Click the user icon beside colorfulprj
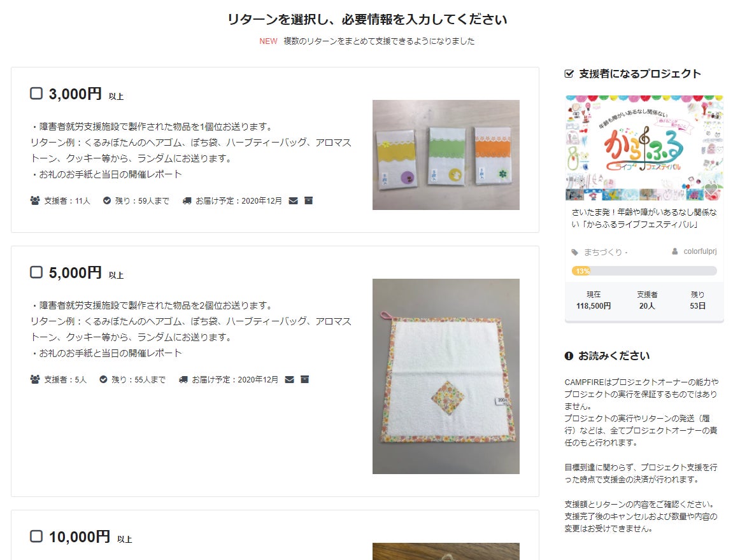This screenshot has width=747, height=560. coord(674,251)
